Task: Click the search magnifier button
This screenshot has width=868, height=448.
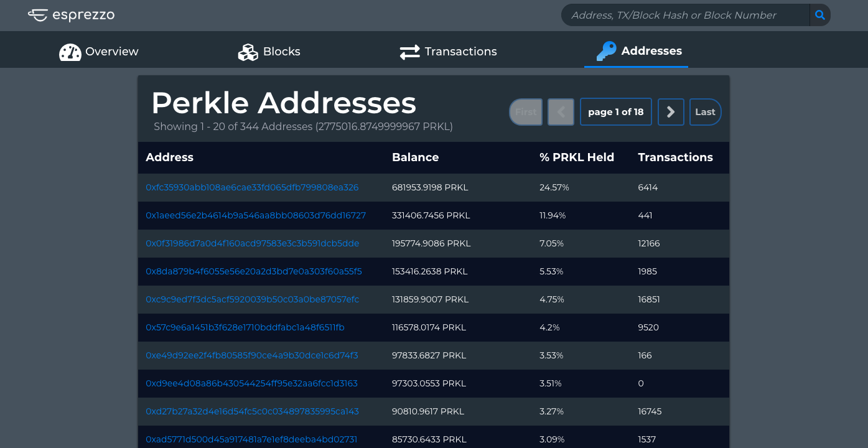Action: click(x=820, y=15)
